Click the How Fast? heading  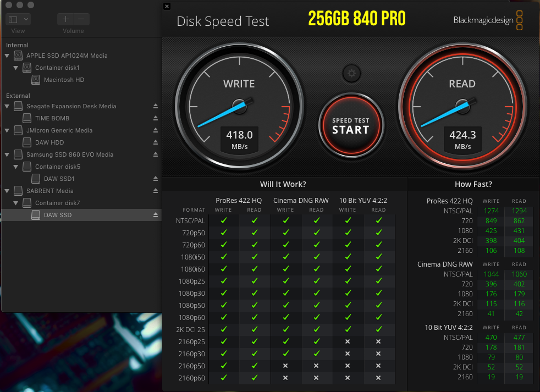(x=473, y=184)
